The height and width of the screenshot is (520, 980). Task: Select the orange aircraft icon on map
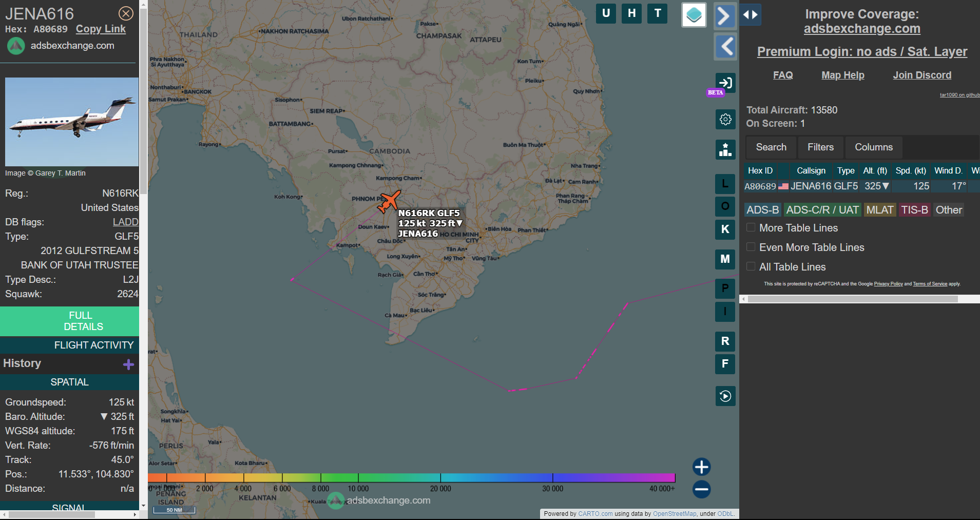click(x=389, y=202)
